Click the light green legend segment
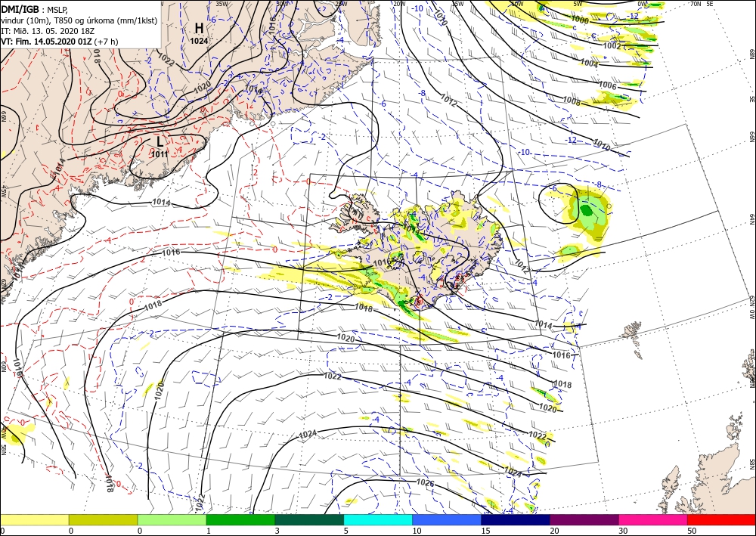 click(x=172, y=519)
